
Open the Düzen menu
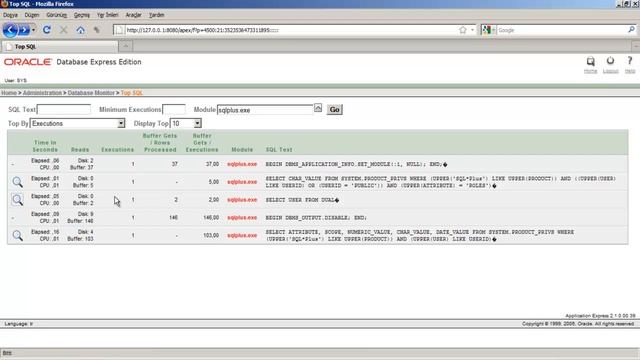[x=32, y=15]
